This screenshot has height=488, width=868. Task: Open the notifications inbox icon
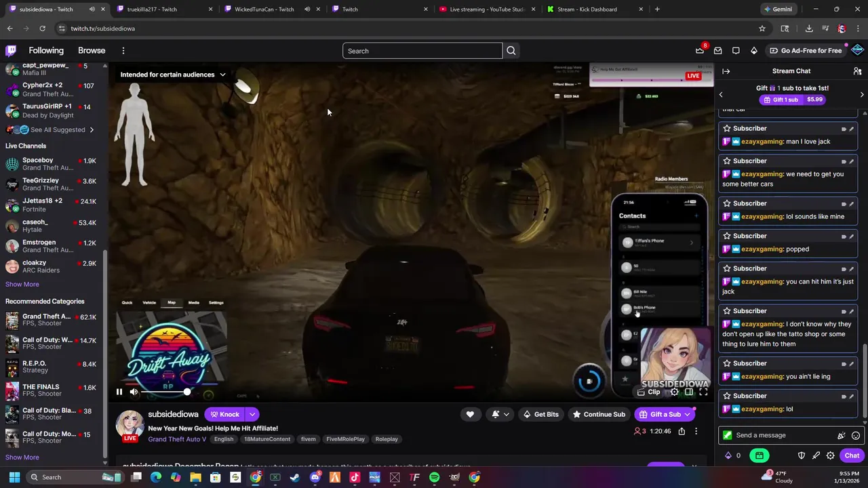[x=717, y=51]
